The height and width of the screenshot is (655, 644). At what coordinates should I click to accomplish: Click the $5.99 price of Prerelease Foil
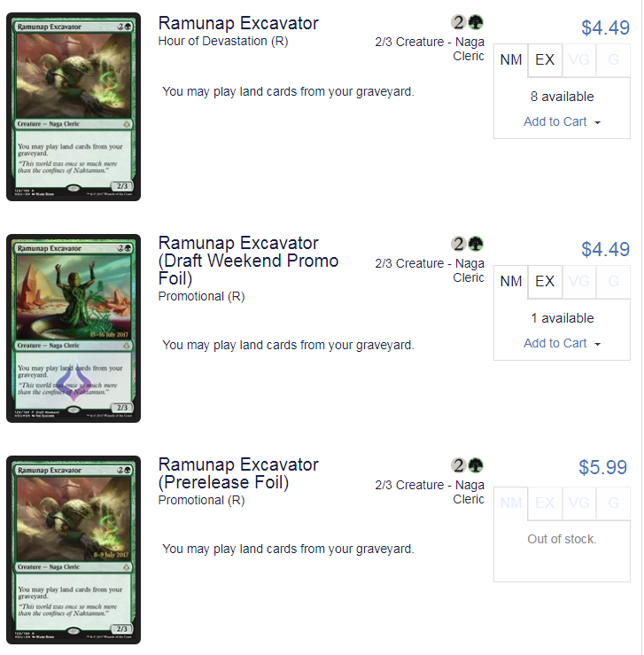(x=602, y=467)
